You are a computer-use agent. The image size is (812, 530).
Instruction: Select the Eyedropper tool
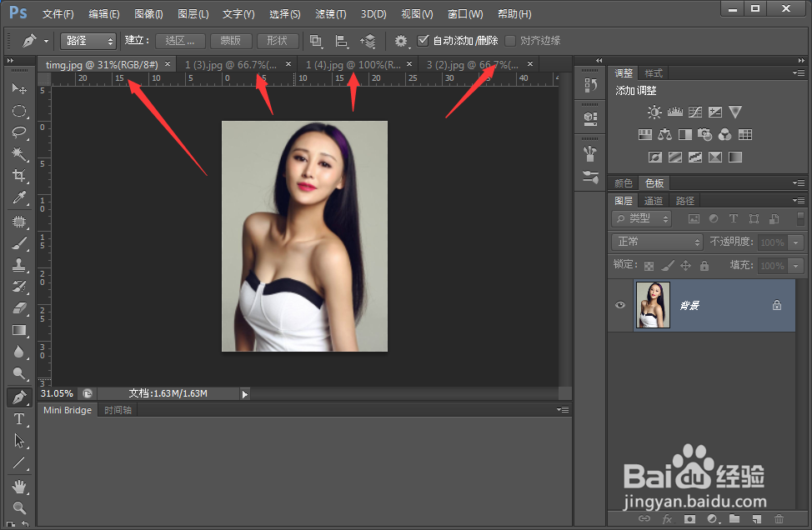tap(19, 197)
